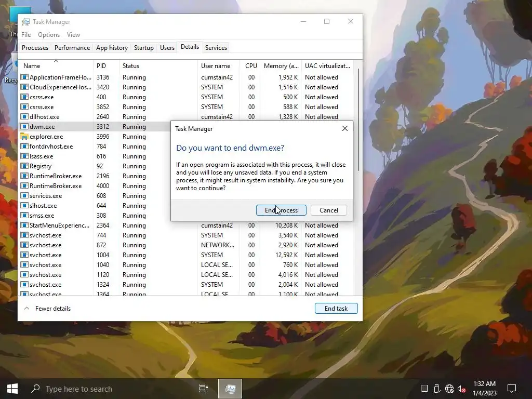Click the services.exe process icon
532x399 pixels.
click(x=24, y=195)
